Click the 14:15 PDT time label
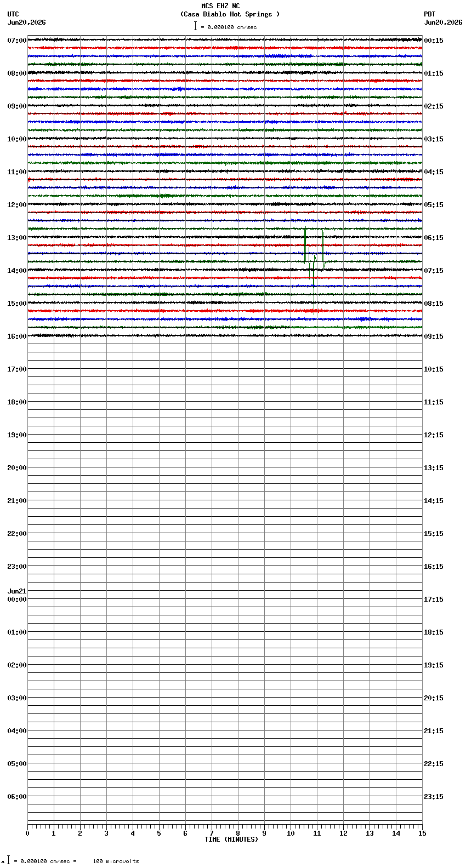 (x=434, y=501)
